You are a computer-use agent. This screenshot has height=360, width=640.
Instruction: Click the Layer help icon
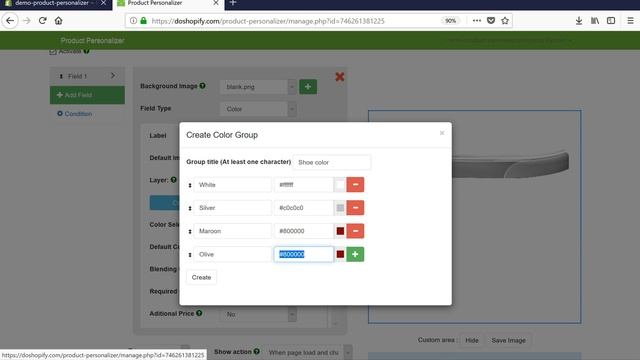[173, 180]
